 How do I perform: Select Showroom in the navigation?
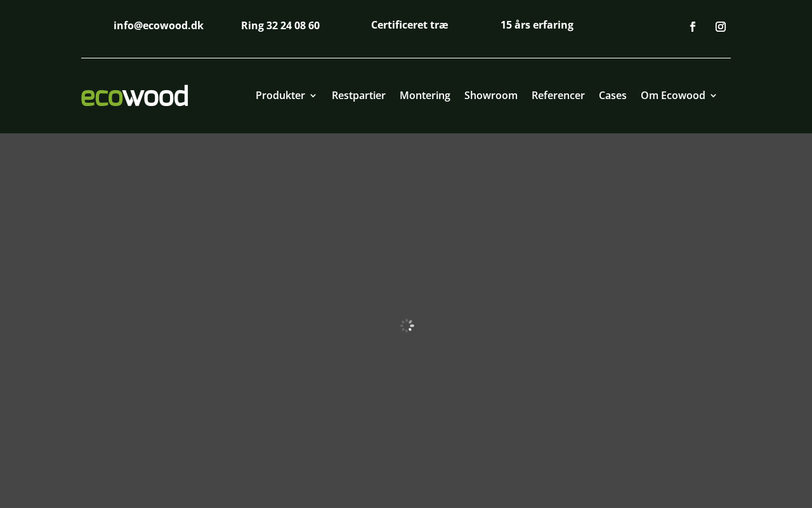491,95
